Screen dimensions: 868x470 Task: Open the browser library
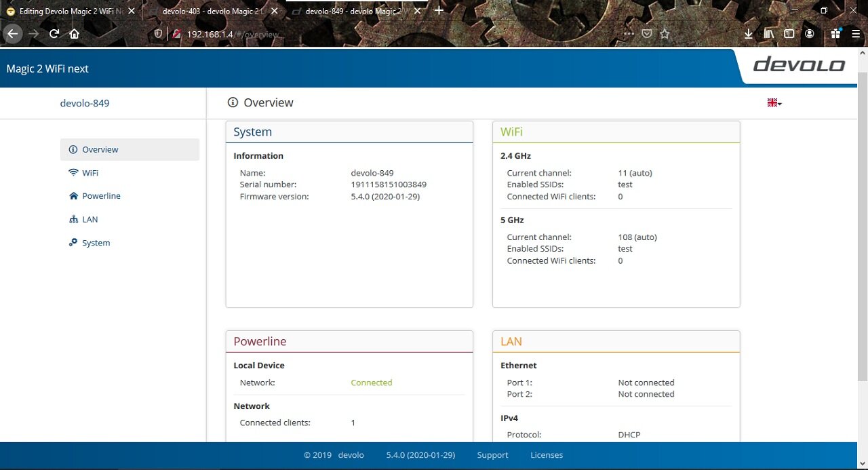(x=769, y=33)
